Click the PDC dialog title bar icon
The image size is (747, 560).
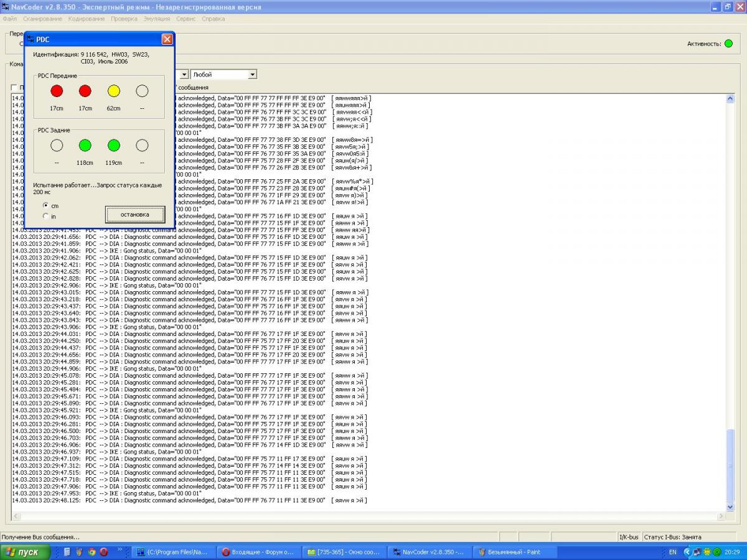point(30,39)
